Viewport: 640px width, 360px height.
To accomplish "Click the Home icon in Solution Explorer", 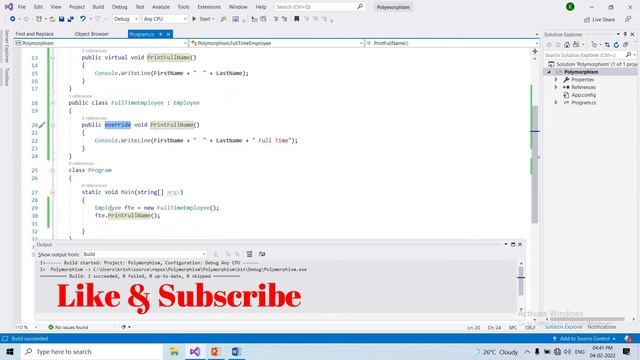I will click(567, 44).
